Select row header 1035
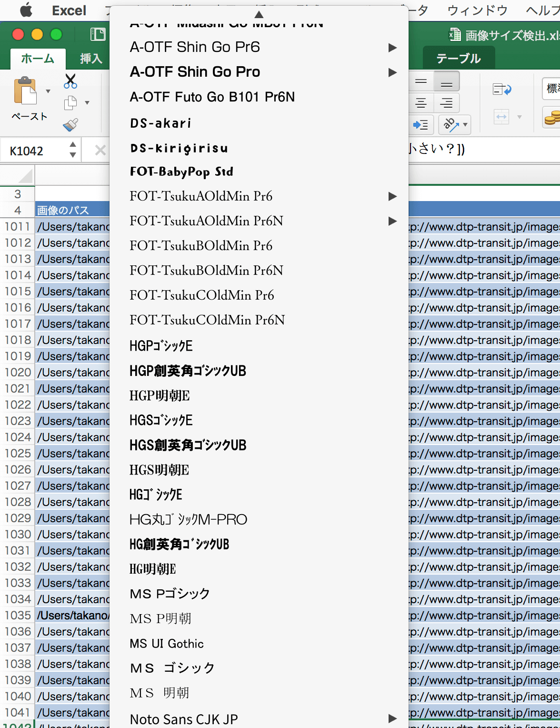560x728 pixels. (x=18, y=615)
